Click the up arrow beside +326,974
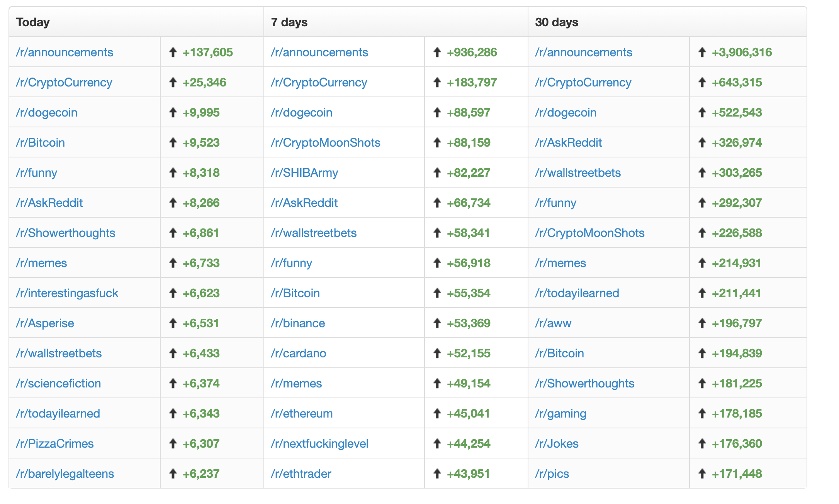 [x=702, y=142]
